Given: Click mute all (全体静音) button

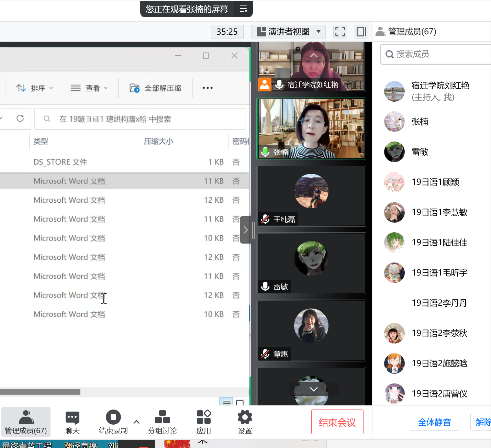Looking at the screenshot, I should pyautogui.click(x=434, y=422).
